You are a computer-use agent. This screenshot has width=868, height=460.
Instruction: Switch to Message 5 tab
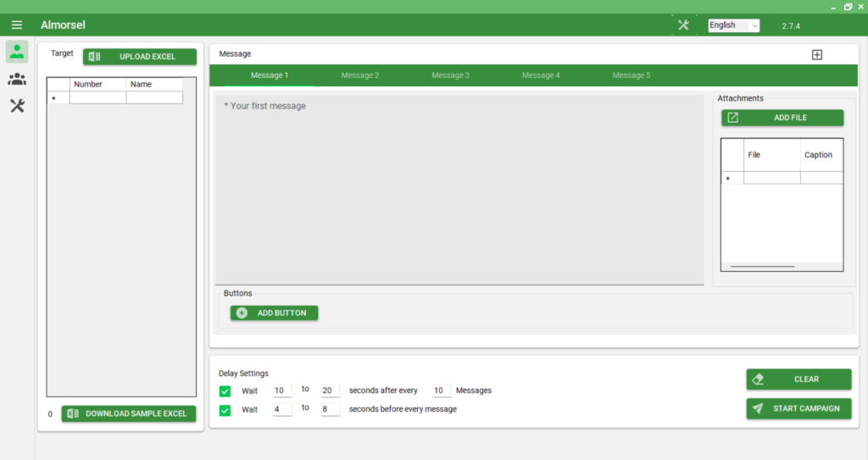pos(631,75)
